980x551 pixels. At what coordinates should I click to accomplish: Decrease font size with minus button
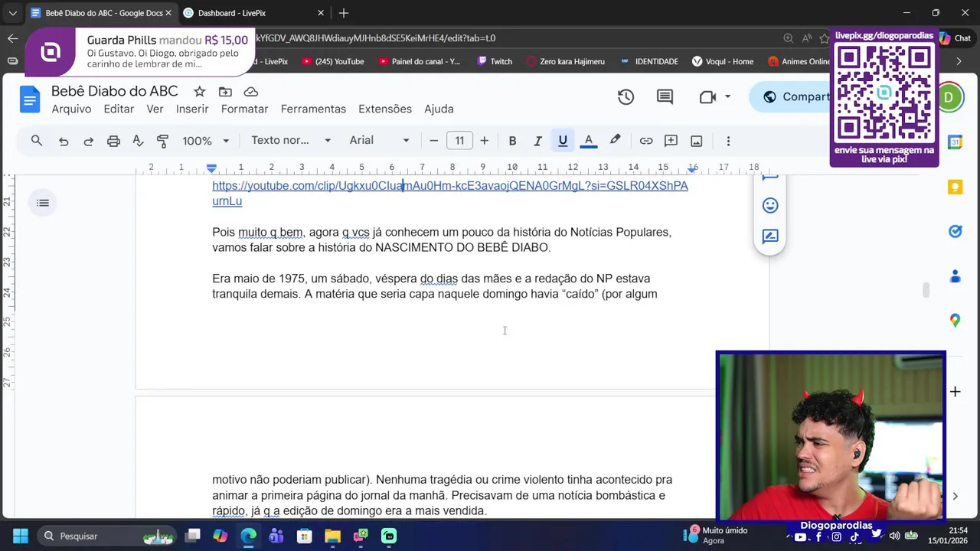[x=433, y=141]
